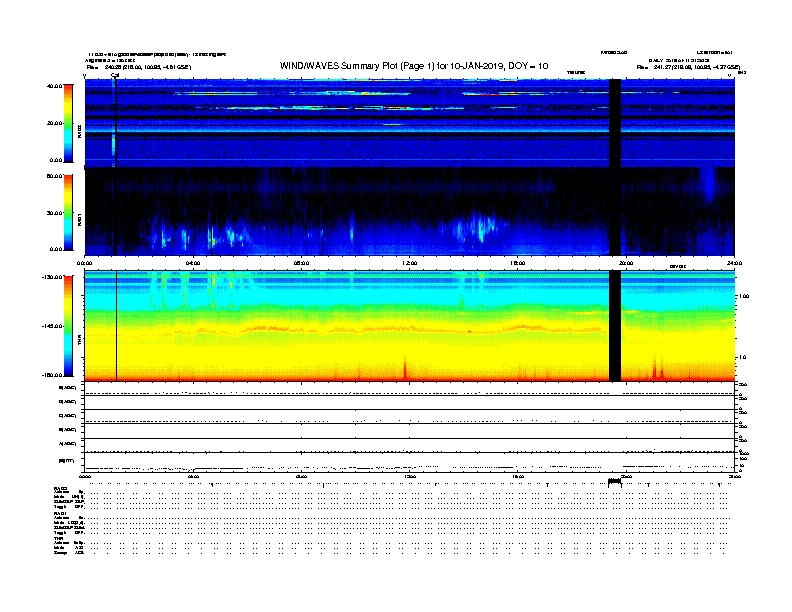Click the RAD2 intensity color bar
The height and width of the screenshot is (612, 792).
tap(68, 123)
